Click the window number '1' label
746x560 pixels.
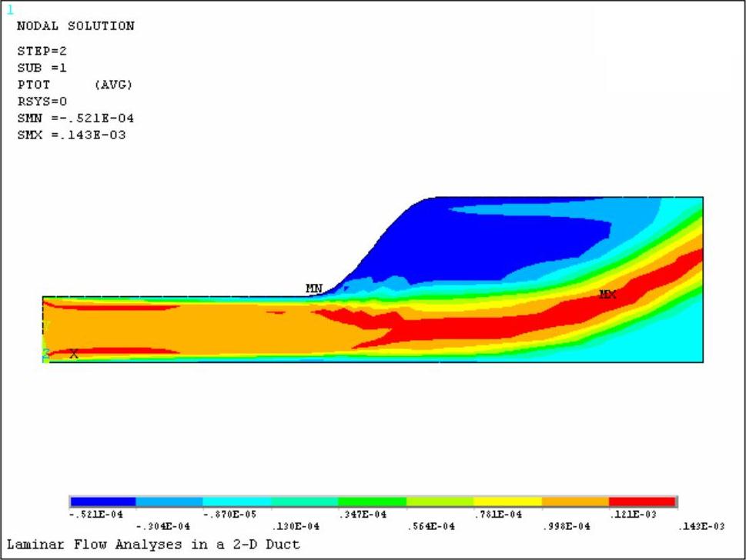coord(11,10)
